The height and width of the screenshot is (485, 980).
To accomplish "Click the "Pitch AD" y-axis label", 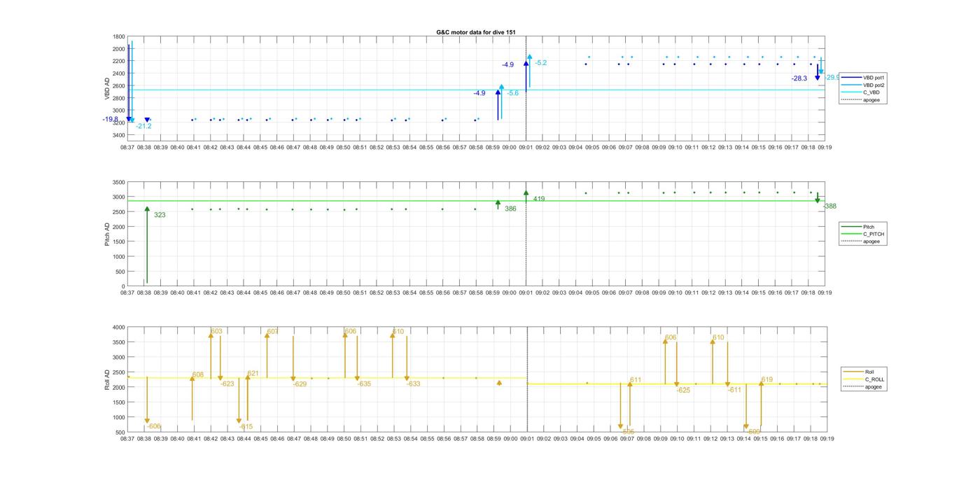I will (x=107, y=234).
